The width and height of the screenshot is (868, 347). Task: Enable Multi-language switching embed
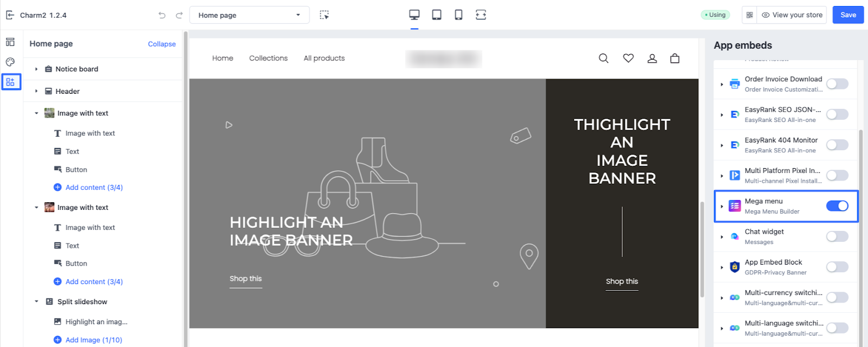coord(837,327)
